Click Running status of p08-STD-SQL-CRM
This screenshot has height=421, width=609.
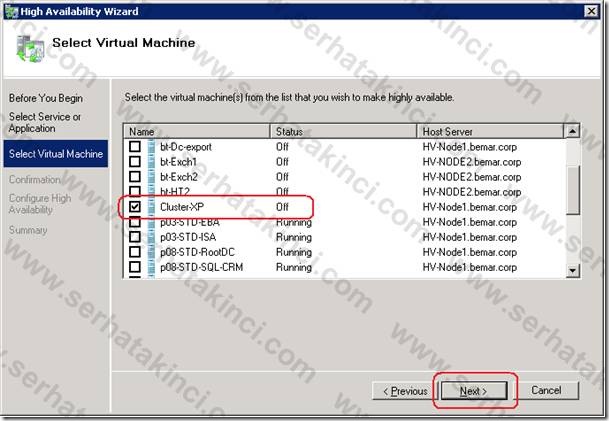click(294, 268)
